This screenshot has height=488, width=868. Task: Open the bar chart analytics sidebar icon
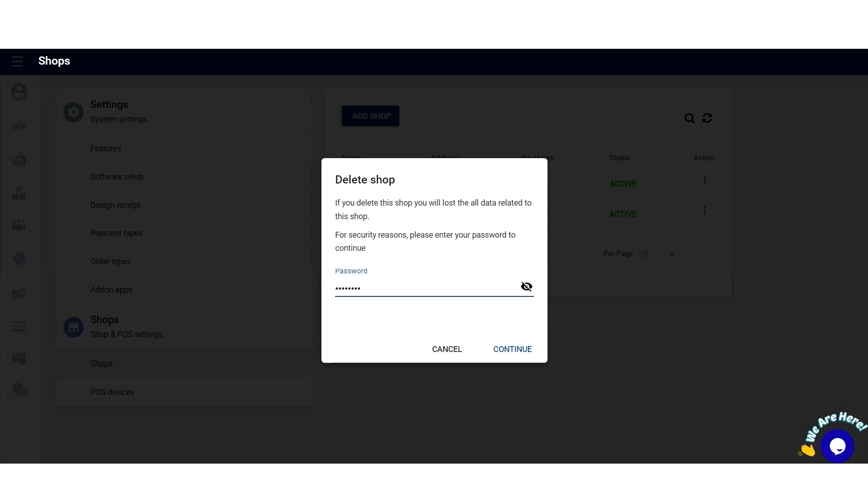19,126
